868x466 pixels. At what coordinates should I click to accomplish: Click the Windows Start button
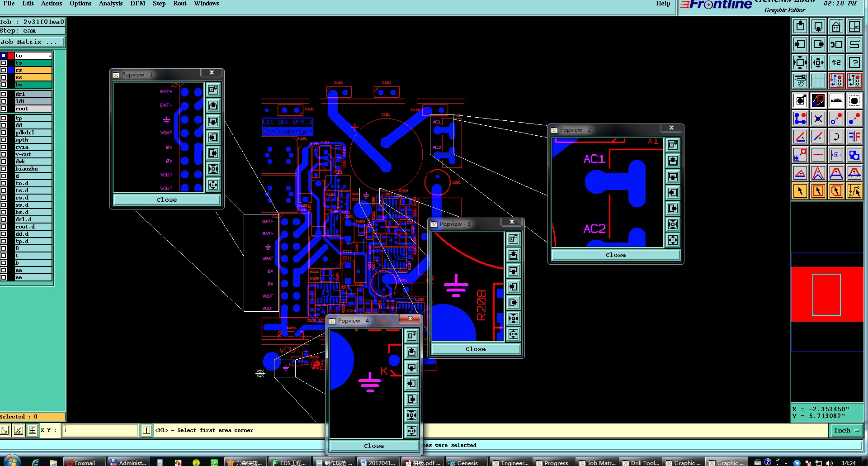(11, 461)
